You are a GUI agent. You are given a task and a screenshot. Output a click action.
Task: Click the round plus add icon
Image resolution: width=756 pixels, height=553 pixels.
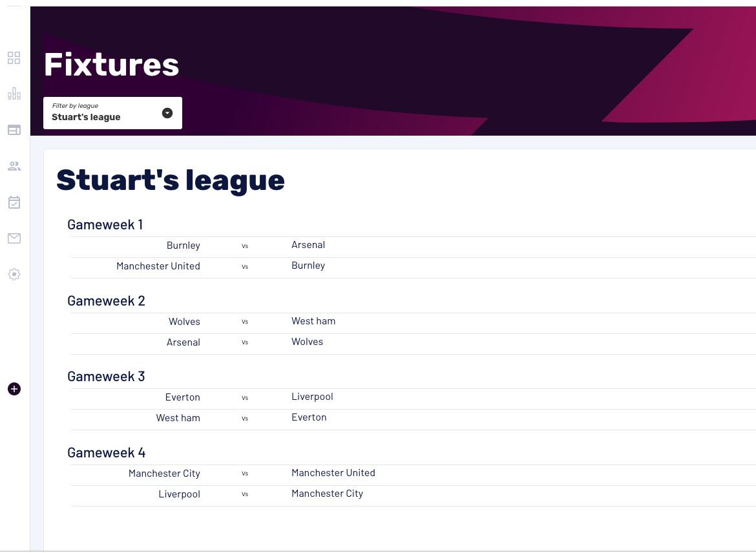(x=14, y=389)
